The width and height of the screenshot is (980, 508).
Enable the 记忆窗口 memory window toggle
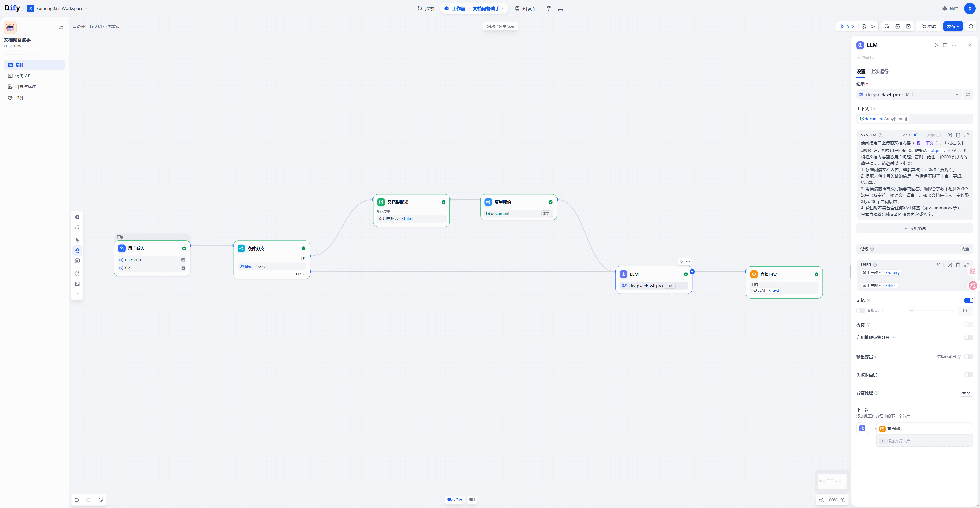click(x=861, y=311)
